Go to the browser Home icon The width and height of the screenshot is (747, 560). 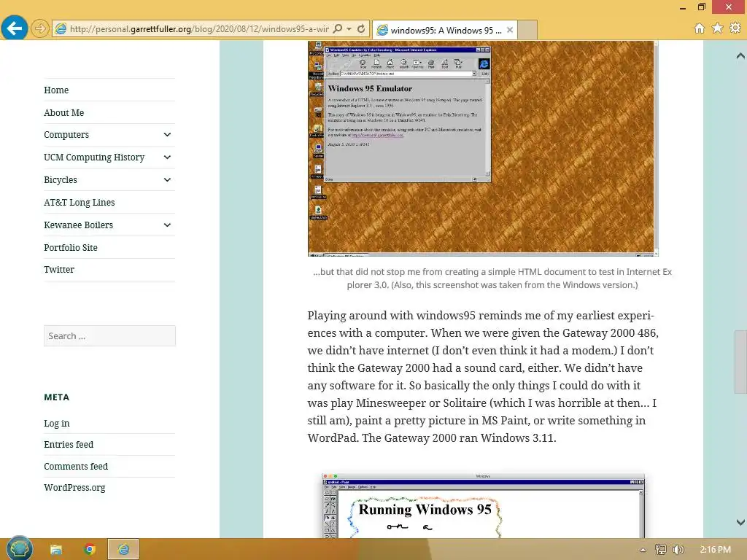tap(699, 28)
